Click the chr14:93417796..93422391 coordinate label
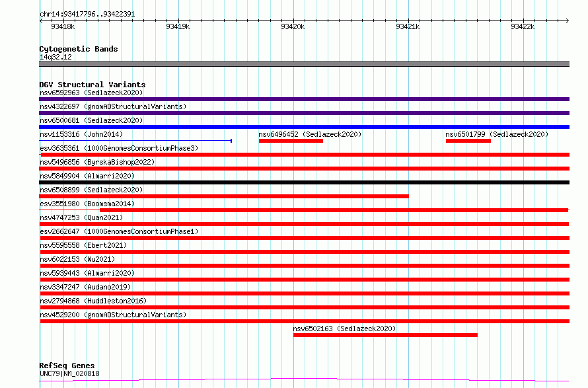Screen dimensions: 588x388 click(87, 15)
